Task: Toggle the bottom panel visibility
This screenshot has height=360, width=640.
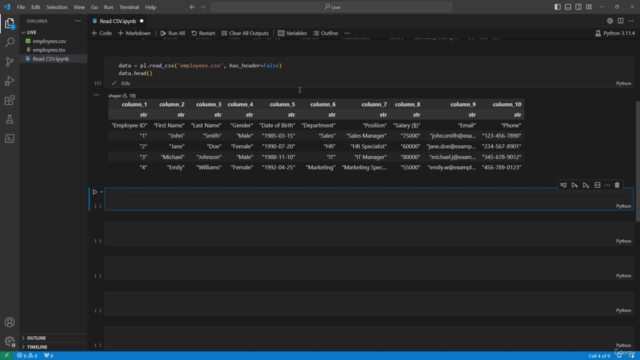Action: 568,7
